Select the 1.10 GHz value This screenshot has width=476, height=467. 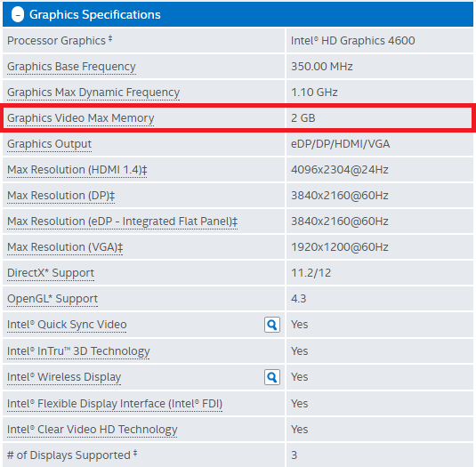314,93
